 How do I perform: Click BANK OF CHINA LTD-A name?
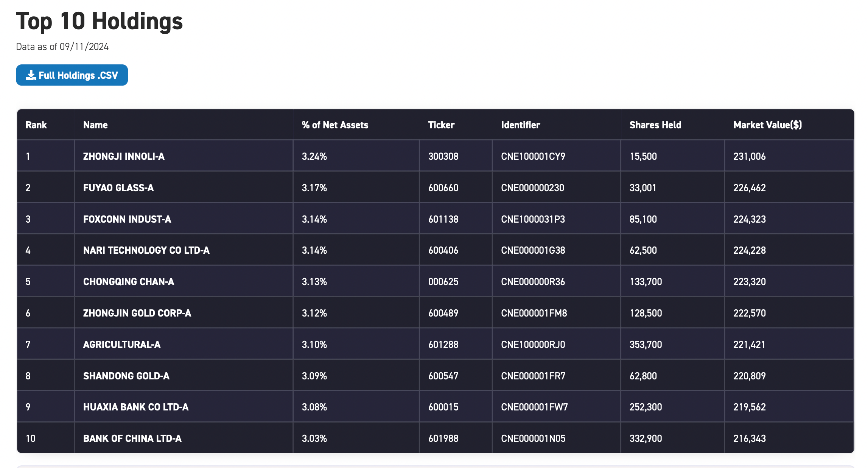pyautogui.click(x=132, y=438)
